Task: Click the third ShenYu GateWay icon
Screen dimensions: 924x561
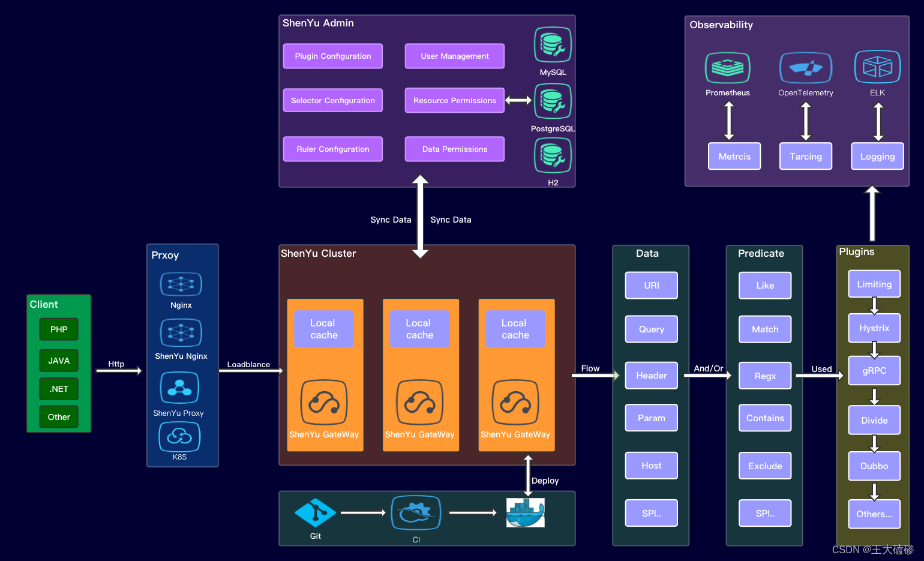Action: point(515,402)
